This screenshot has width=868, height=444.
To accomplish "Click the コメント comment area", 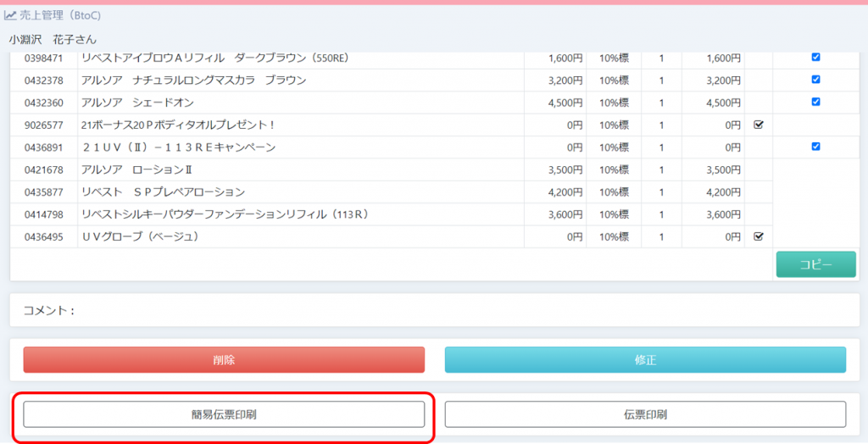I will tap(434, 310).
